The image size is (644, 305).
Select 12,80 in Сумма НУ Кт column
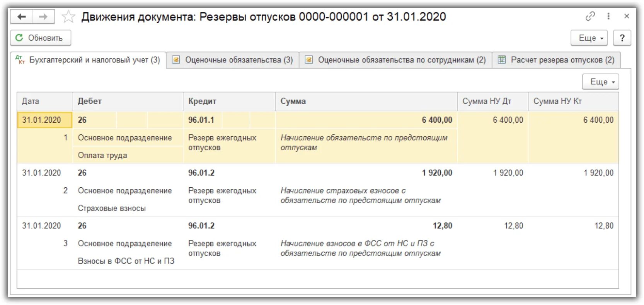(574, 226)
